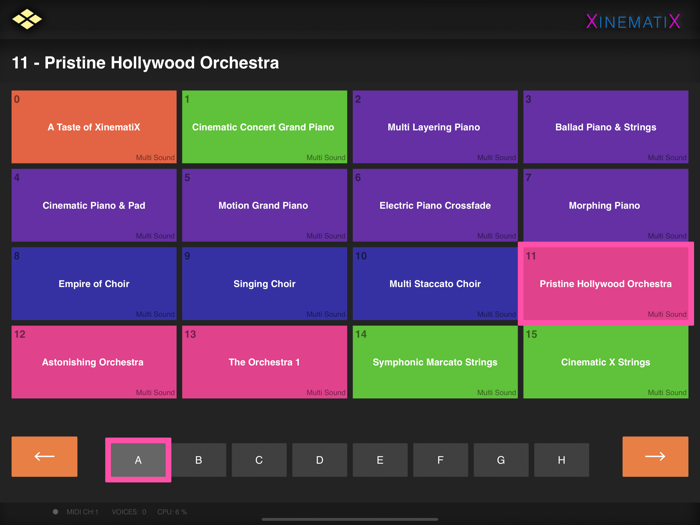The image size is (700, 525).
Task: Click the MIDI CH:1 status text
Action: tap(83, 512)
